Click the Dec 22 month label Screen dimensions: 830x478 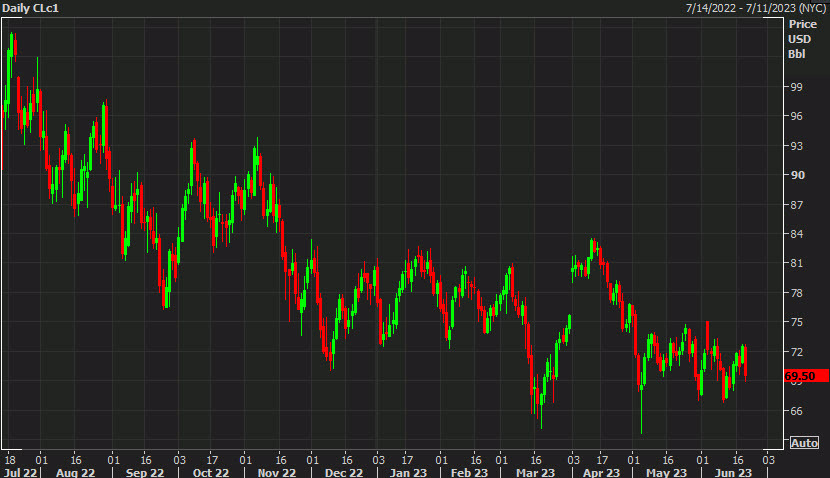[x=344, y=472]
